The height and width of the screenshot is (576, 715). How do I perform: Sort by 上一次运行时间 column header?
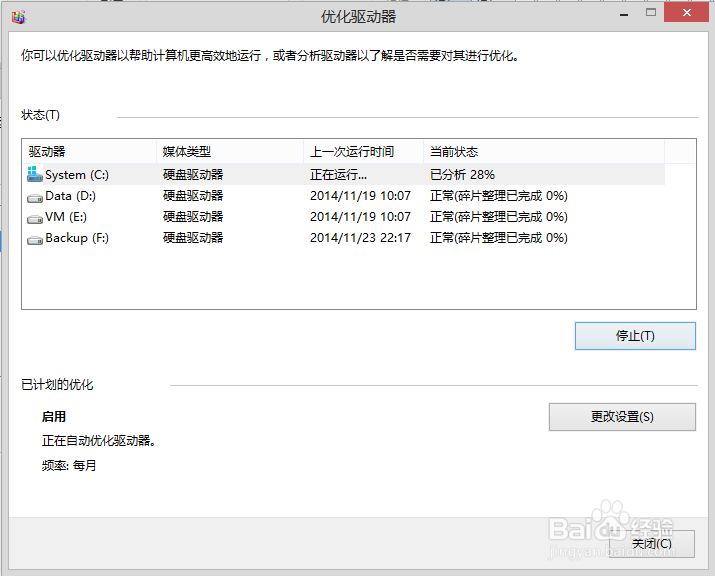363,151
